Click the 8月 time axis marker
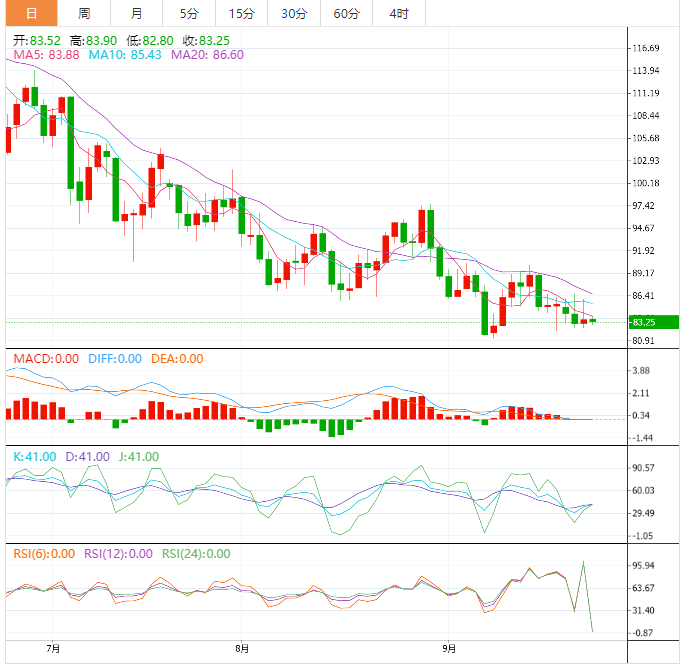 tap(242, 649)
